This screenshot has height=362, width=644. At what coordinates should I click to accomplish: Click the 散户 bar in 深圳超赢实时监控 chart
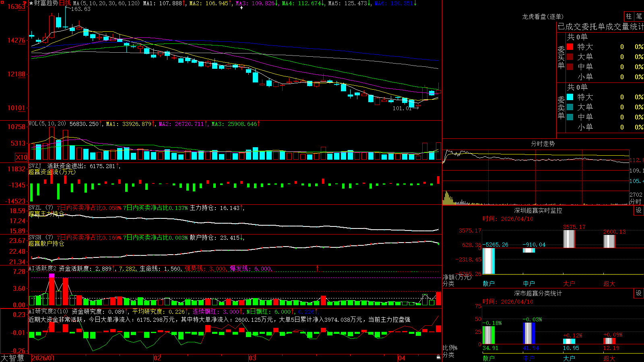[489, 261]
